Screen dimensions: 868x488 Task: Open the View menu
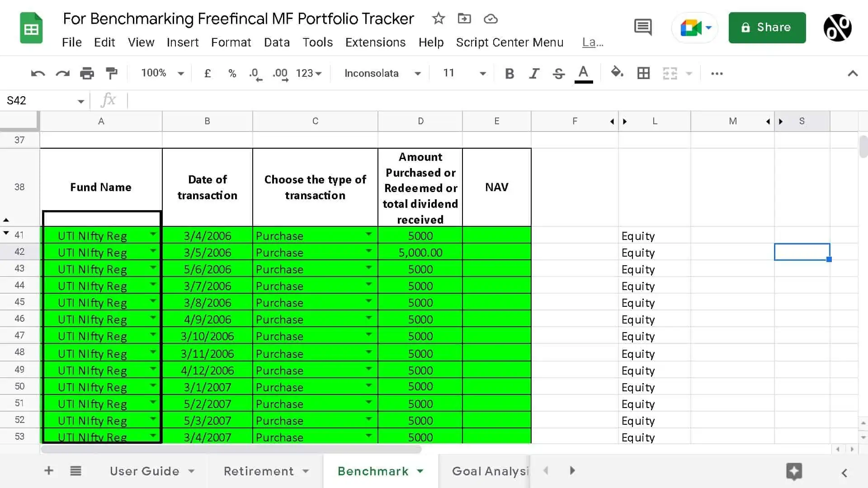tap(141, 42)
